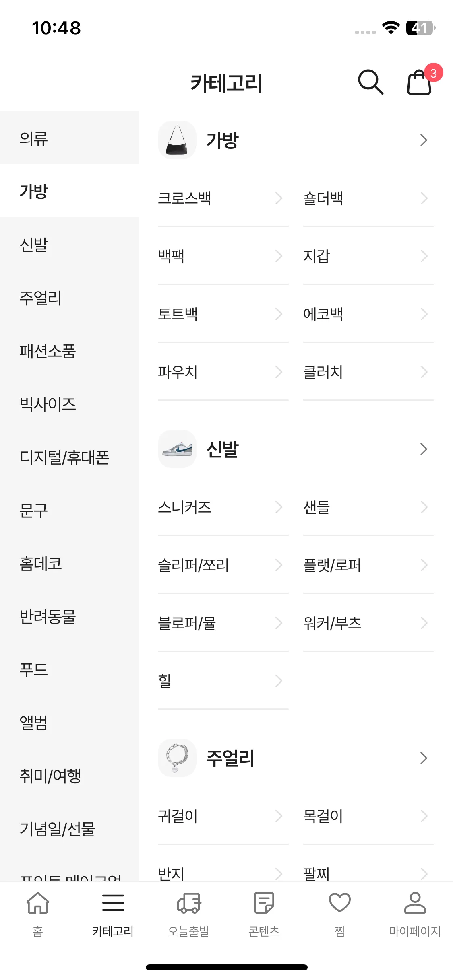Open the 크로스백 subcategory
This screenshot has height=980, width=453.
[x=223, y=198]
